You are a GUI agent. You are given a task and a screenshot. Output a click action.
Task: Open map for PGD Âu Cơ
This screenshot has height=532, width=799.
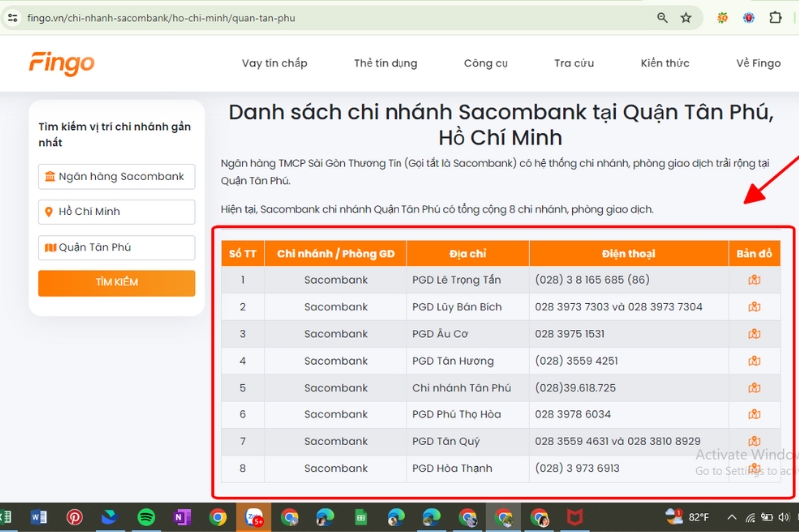(754, 334)
